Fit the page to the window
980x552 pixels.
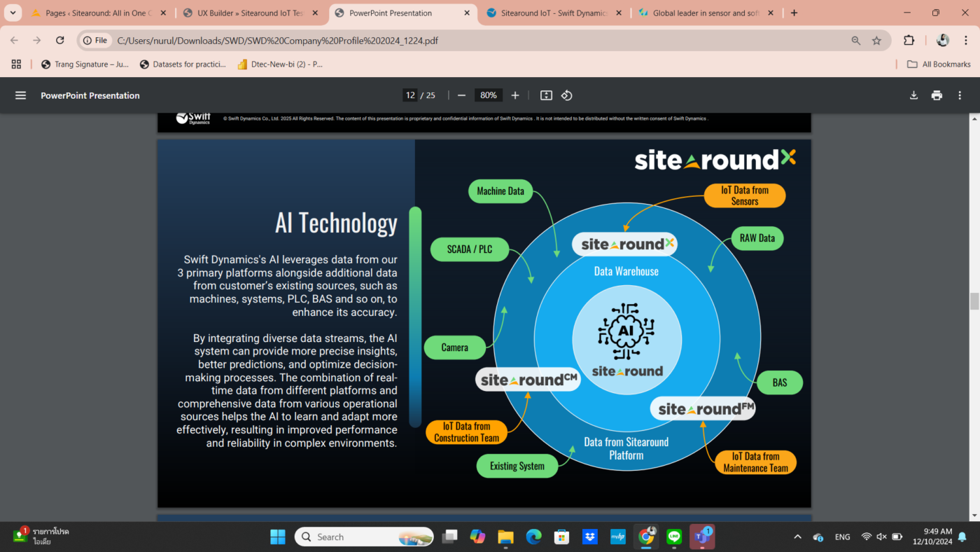point(545,95)
